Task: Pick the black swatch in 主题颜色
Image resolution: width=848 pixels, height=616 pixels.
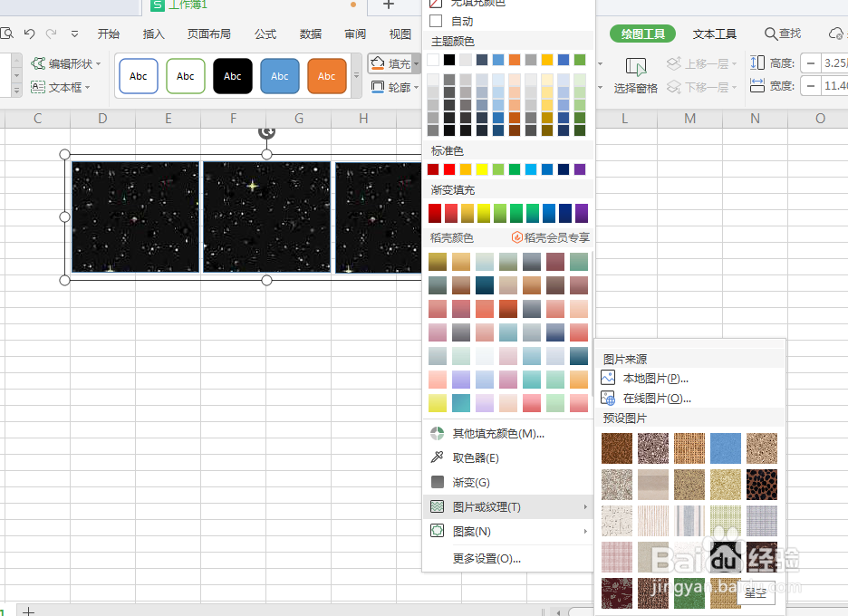Action: coord(449,60)
